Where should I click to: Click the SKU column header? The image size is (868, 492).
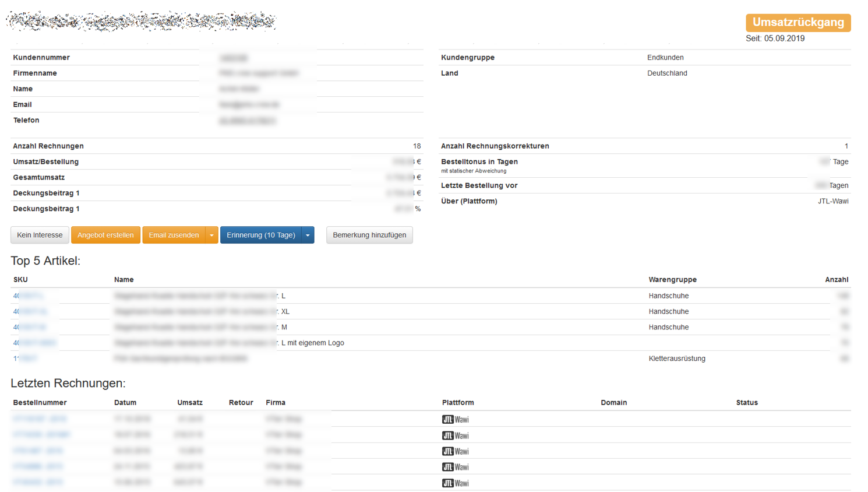(20, 280)
